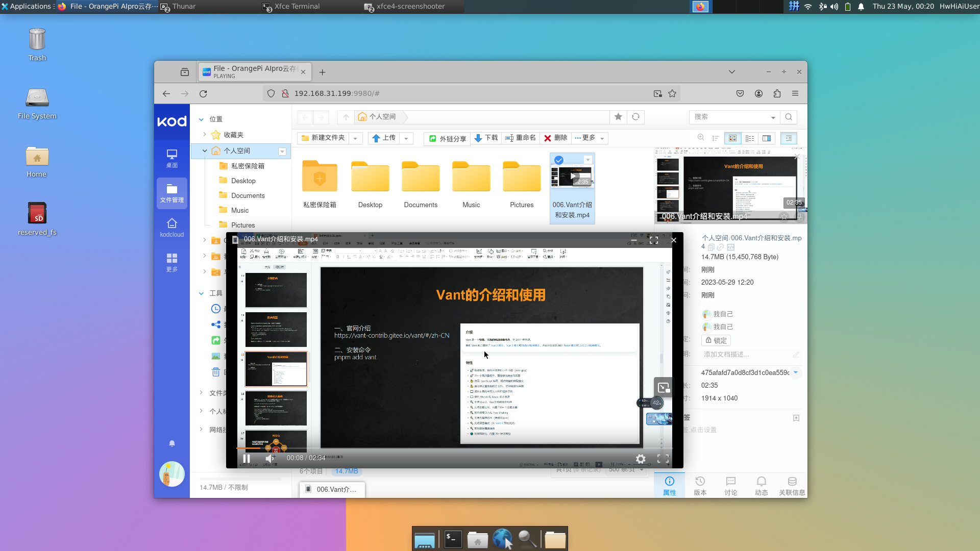Mute the video player volume
The height and width of the screenshot is (551, 980).
click(269, 458)
